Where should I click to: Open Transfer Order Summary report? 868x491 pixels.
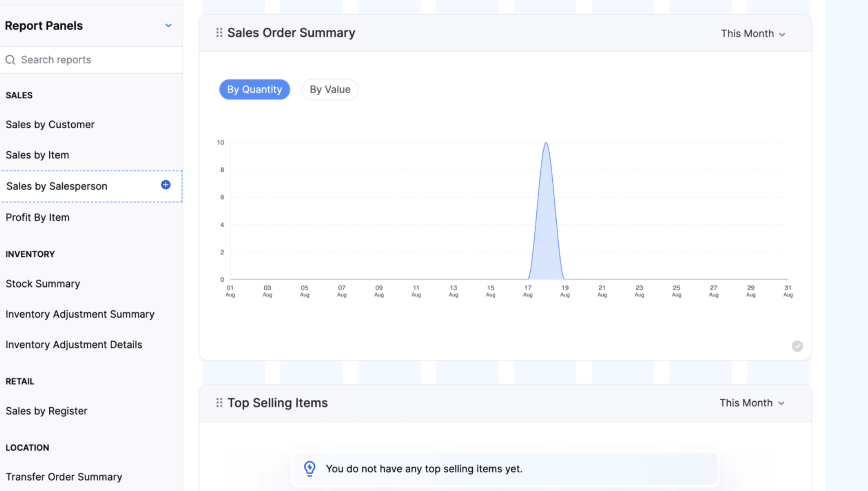pos(64,477)
